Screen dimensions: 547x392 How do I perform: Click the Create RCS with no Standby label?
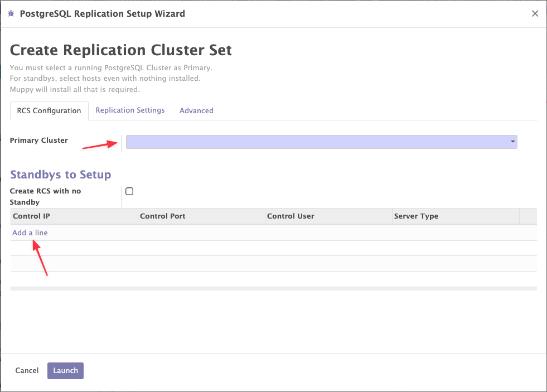click(45, 196)
